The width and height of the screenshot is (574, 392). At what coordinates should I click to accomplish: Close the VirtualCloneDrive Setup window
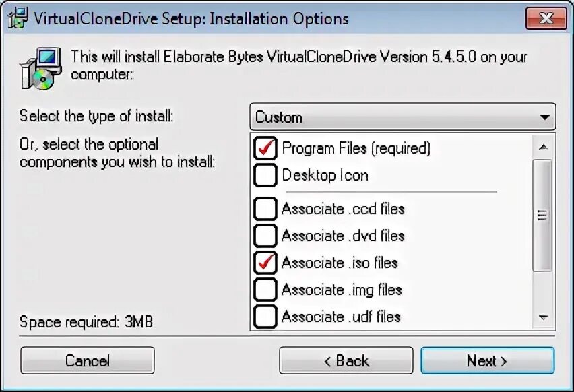[546, 18]
